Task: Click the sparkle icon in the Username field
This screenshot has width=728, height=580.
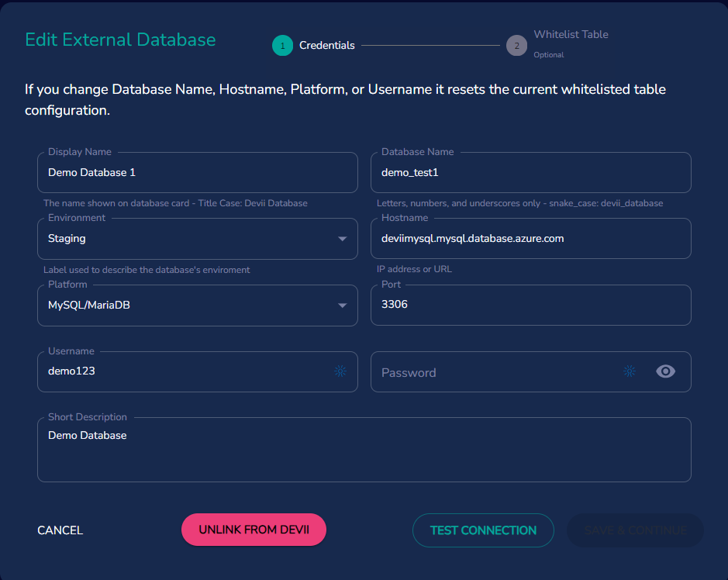Action: click(x=340, y=371)
